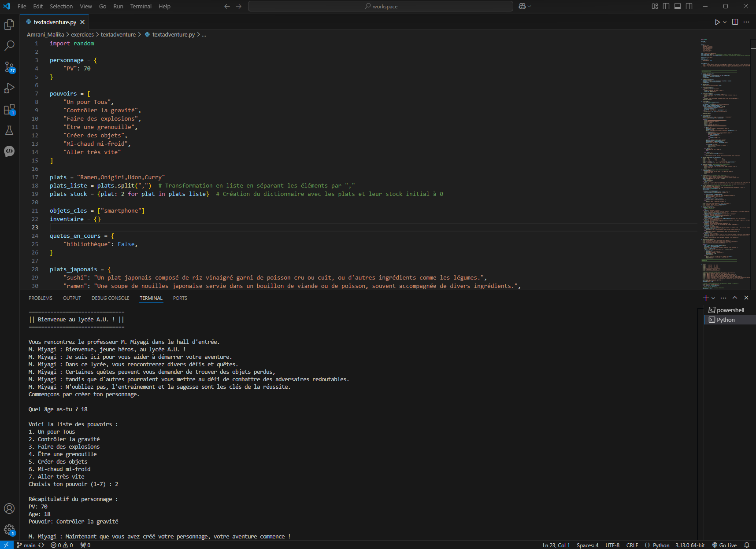Image resolution: width=756 pixels, height=549 pixels.
Task: Click textadventure folder in breadcrumb
Action: (118, 34)
